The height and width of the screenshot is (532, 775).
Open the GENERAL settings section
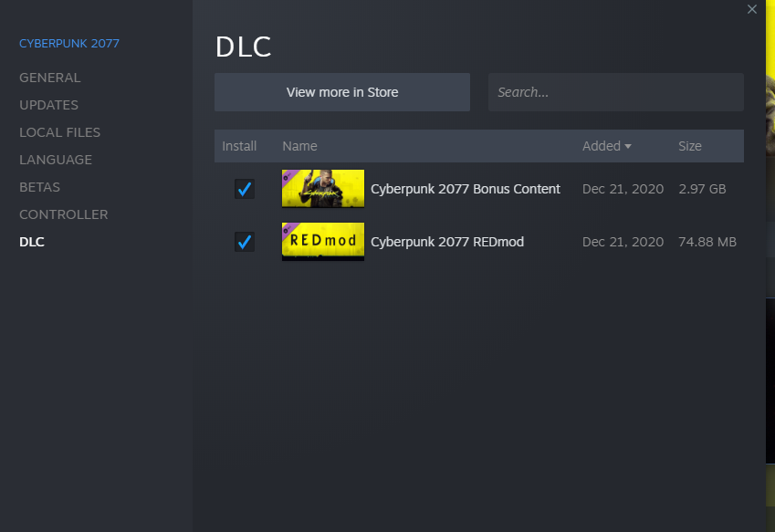point(50,78)
